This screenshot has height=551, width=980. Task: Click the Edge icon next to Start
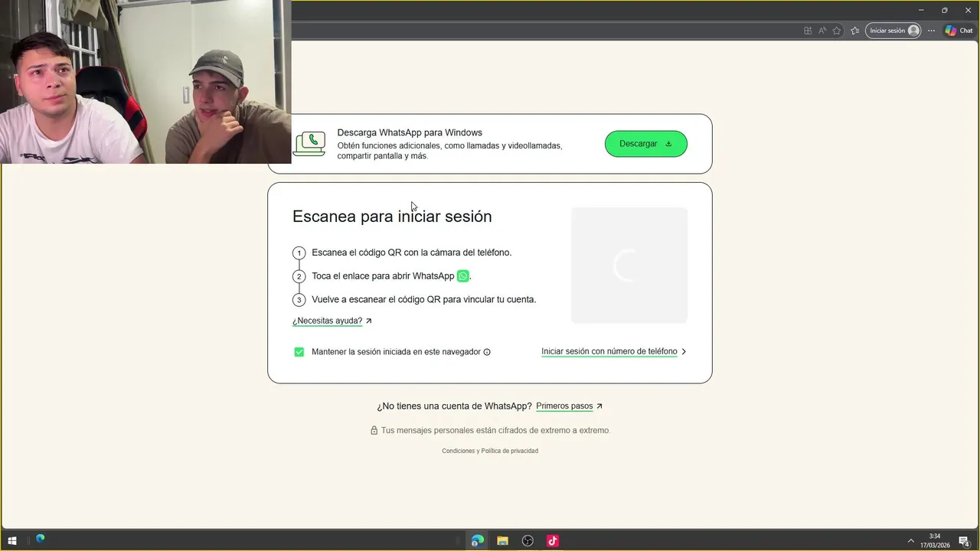pyautogui.click(x=40, y=539)
